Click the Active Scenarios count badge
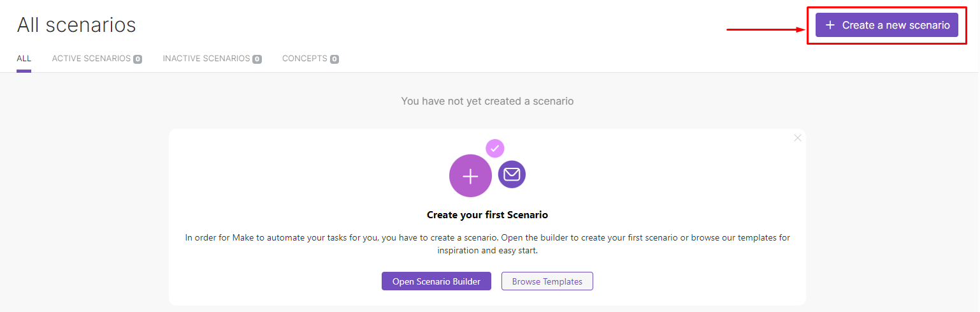Viewport: 980px width, 312px height. (x=138, y=59)
